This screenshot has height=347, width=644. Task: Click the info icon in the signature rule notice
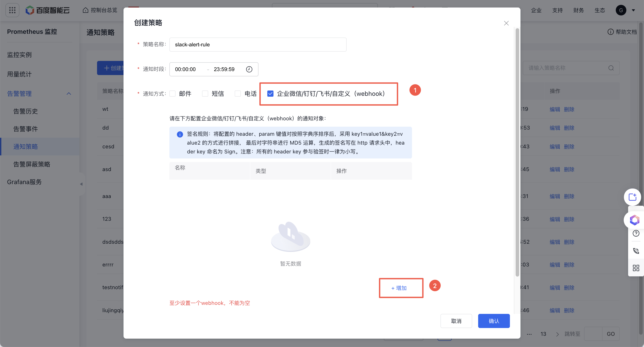[x=180, y=134]
